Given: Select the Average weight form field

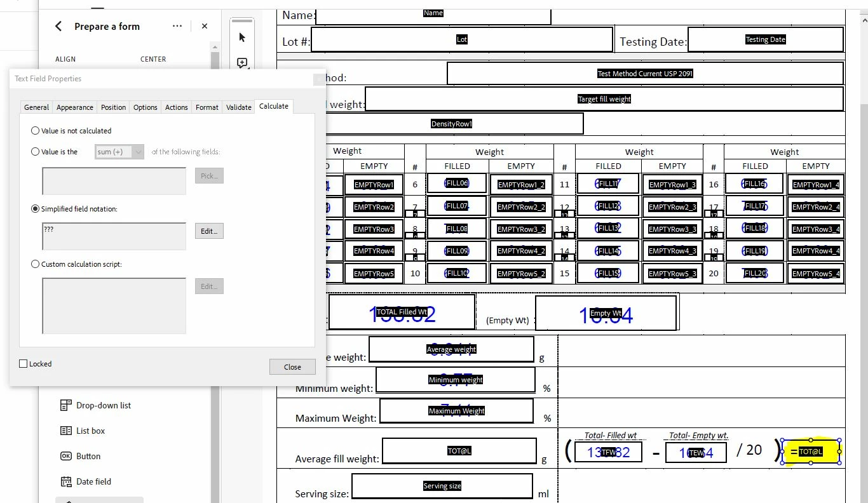Looking at the screenshot, I should tap(451, 349).
